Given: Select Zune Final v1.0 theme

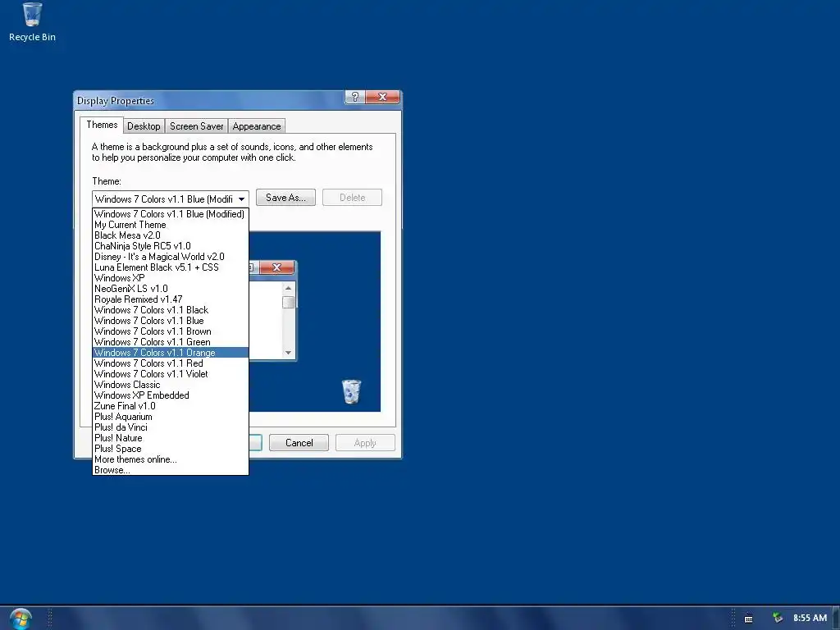Looking at the screenshot, I should [x=171, y=406].
